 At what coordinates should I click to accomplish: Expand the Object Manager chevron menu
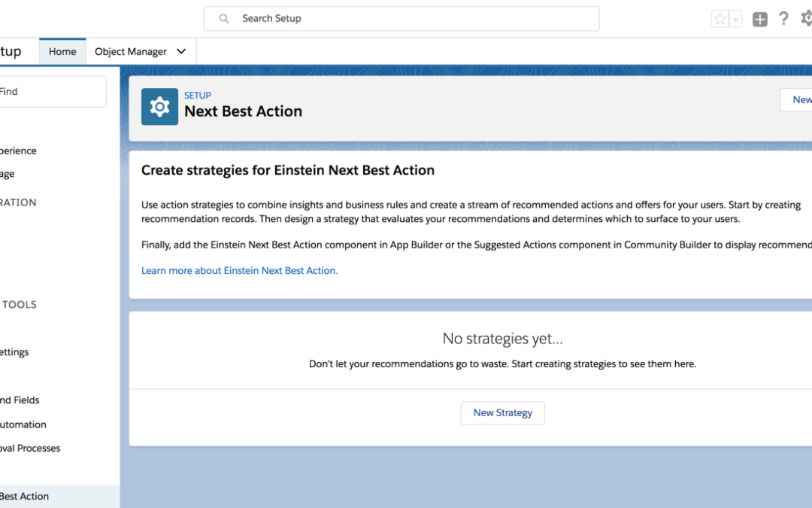181,52
